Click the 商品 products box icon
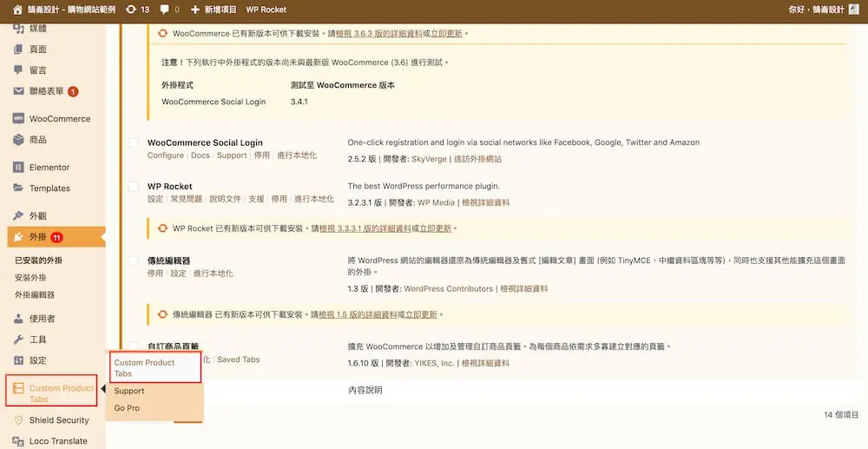 (18, 140)
